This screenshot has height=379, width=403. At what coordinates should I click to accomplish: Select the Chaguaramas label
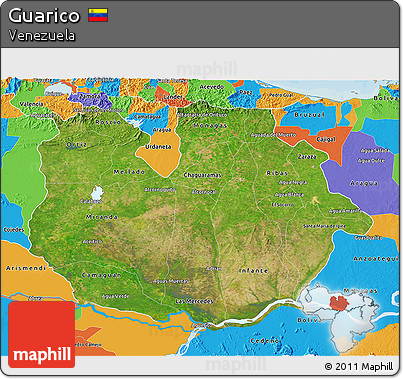[202, 175]
